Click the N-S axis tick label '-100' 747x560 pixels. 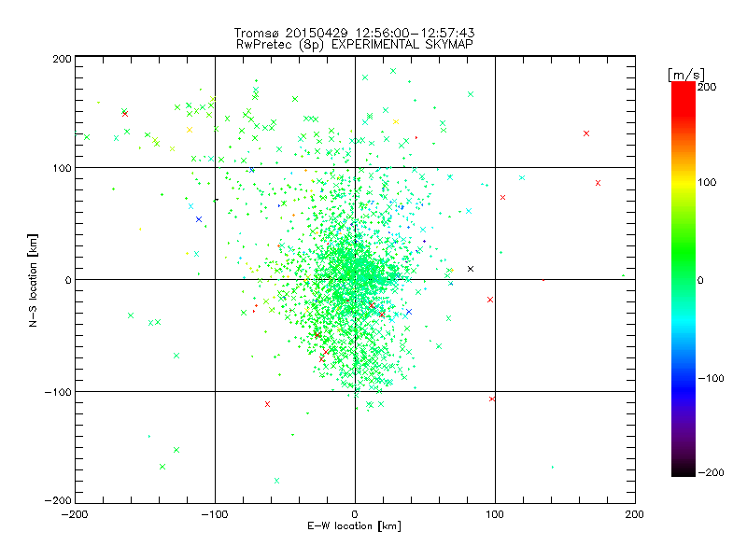(x=58, y=392)
